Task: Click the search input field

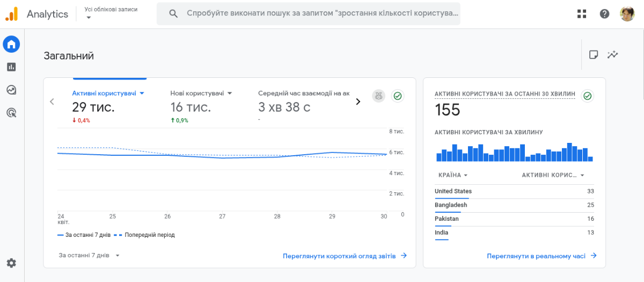Action: [x=322, y=14]
